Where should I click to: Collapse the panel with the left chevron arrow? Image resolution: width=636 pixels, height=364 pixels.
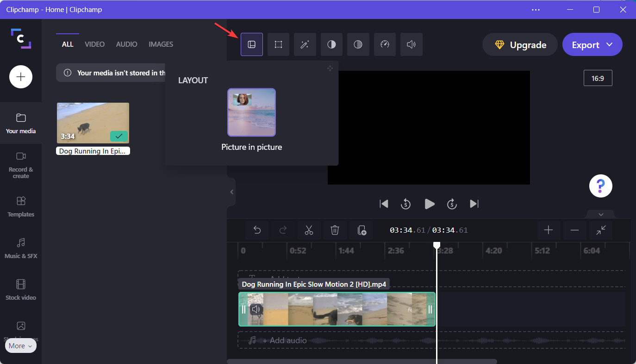tap(231, 192)
